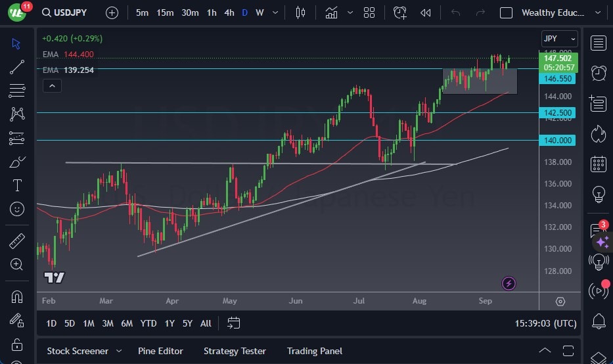This screenshot has height=364, width=613.
Task: Toggle the layout name checkbox square
Action: click(x=506, y=12)
